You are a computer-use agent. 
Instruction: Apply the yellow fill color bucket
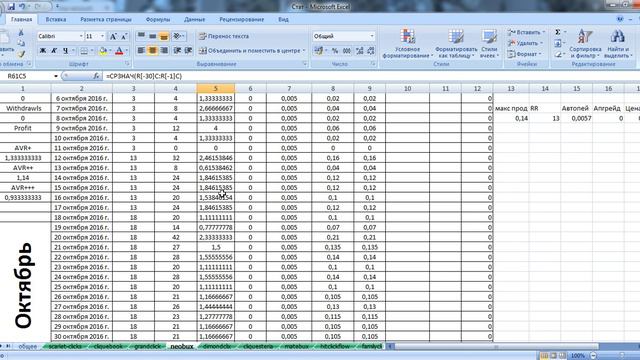pyautogui.click(x=102, y=51)
